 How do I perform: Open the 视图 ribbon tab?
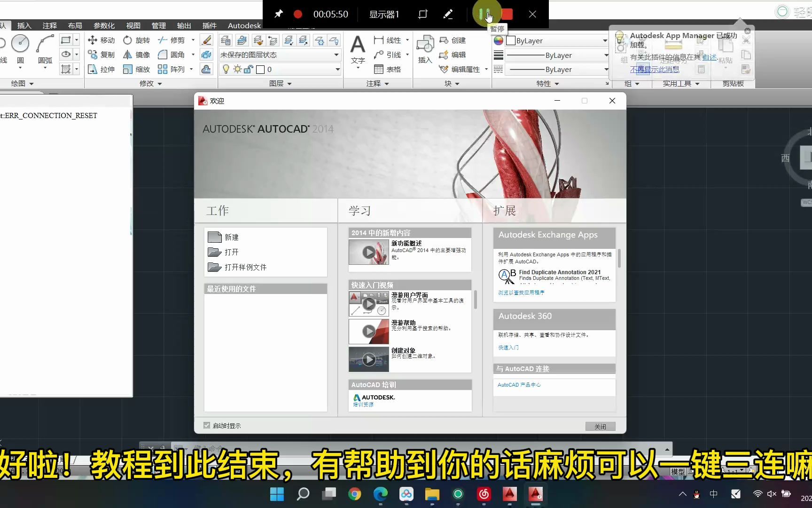[x=133, y=25]
